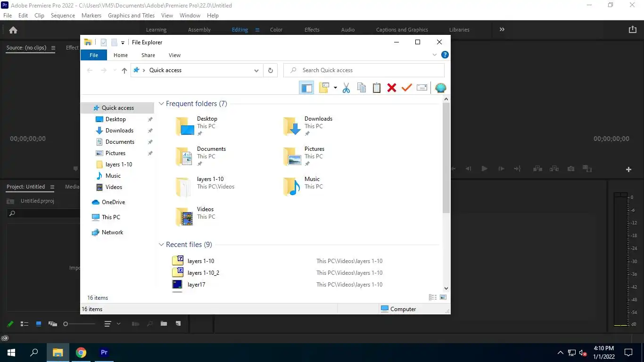
Task: Adjust the Project panel thumbnail zoom slider
Action: point(79,324)
